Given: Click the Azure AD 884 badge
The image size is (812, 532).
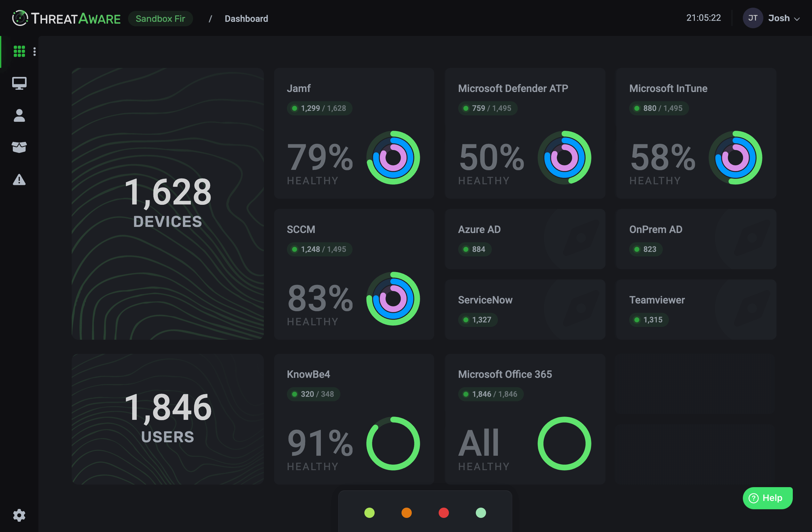Looking at the screenshot, I should pos(475,249).
